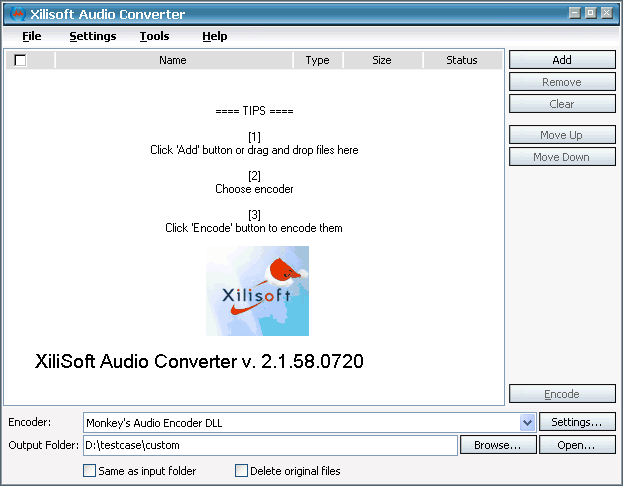Open the File menu
This screenshot has height=486, width=623.
[x=31, y=36]
